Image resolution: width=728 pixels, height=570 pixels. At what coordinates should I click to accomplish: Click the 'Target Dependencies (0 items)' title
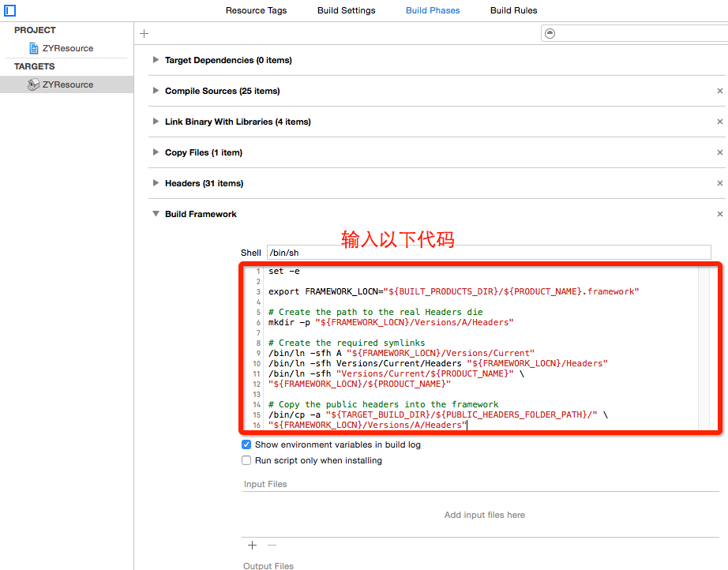tap(228, 60)
